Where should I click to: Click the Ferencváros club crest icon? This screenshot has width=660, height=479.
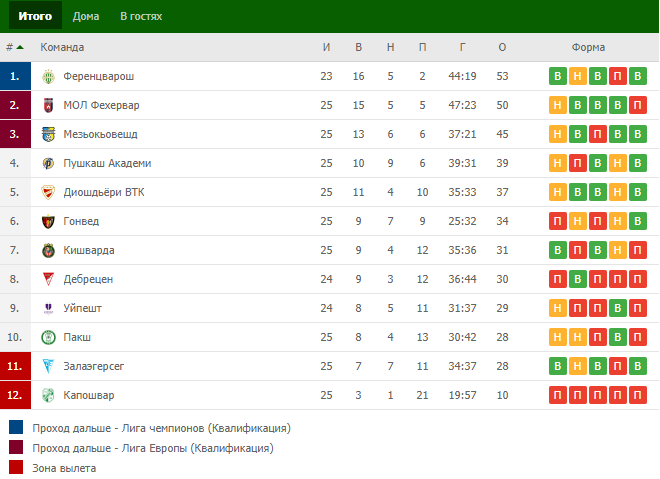coord(48,76)
